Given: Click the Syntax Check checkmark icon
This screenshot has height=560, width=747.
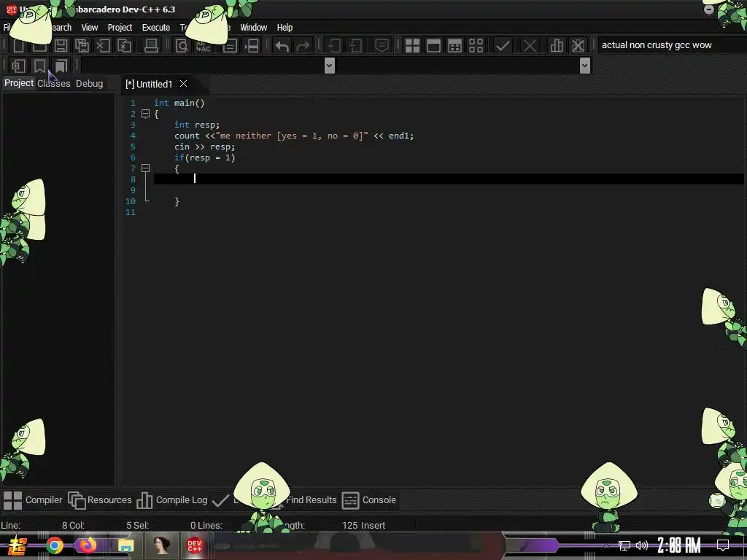Looking at the screenshot, I should coord(503,46).
